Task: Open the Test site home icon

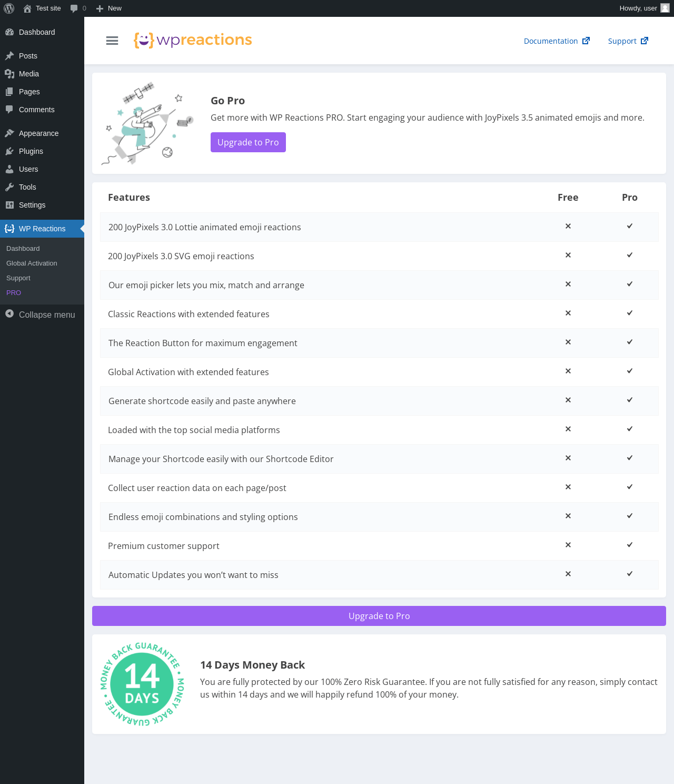Action: click(27, 8)
